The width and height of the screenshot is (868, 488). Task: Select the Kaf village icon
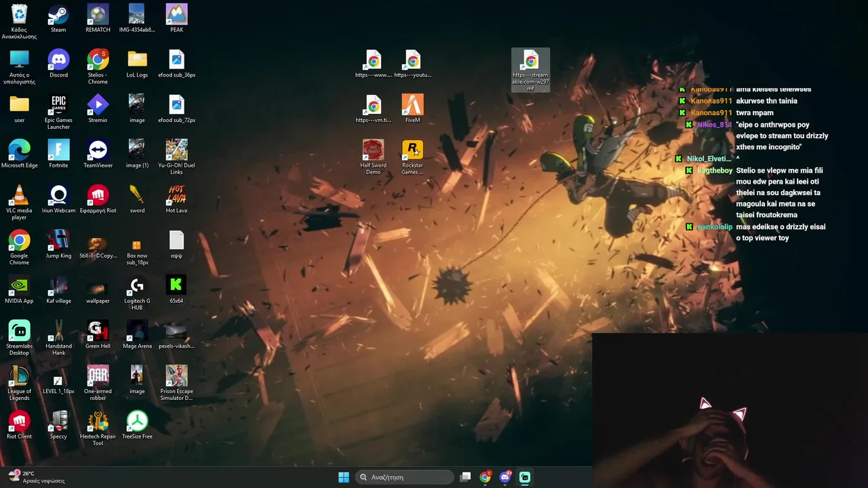pyautogui.click(x=58, y=289)
